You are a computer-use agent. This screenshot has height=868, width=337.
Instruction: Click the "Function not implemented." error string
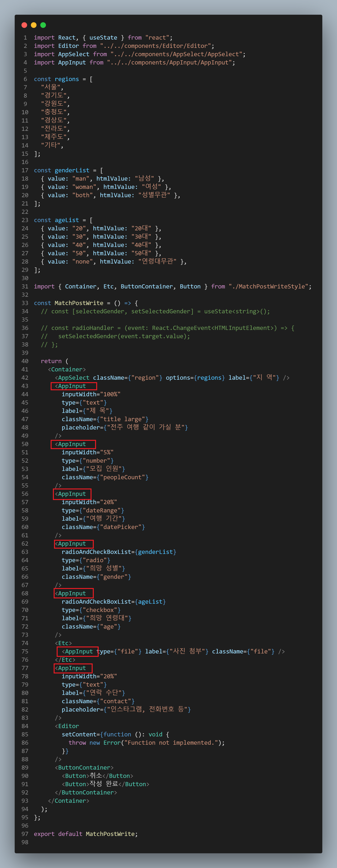[171, 743]
